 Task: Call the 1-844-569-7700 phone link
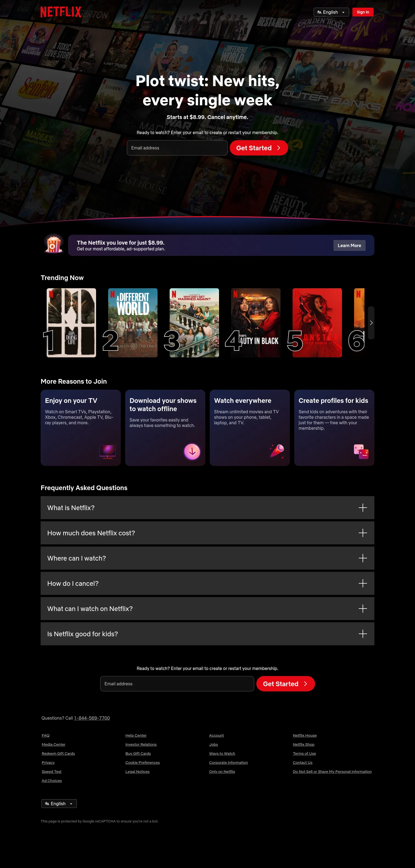[x=92, y=718]
